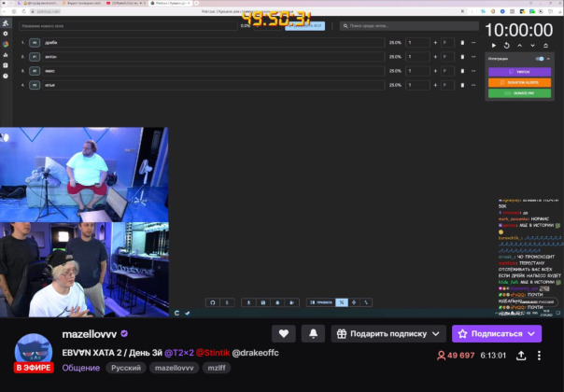
Task: Open the colorful wheel icon in the sidebar
Action: [6, 44]
